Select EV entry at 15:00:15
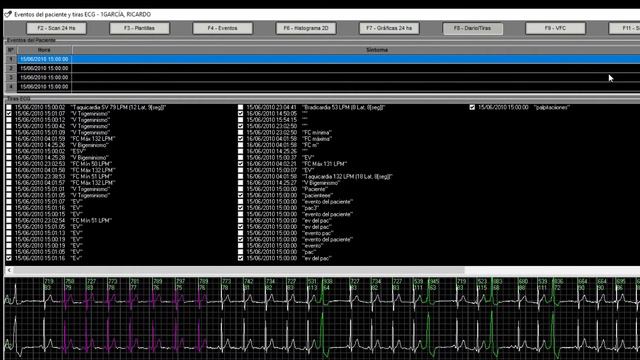Viewport: 640px width, 360px height. (x=49, y=214)
